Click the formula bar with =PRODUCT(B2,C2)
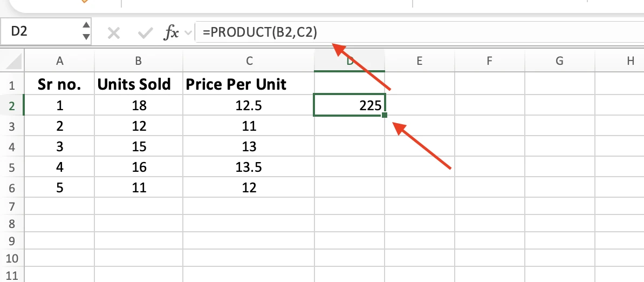The width and height of the screenshot is (644, 282). [419, 32]
